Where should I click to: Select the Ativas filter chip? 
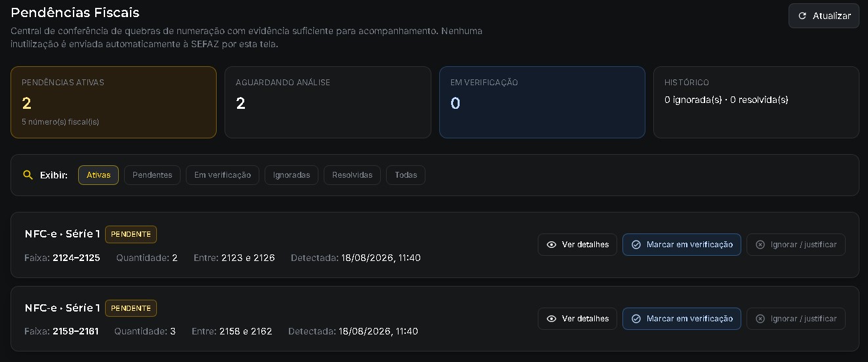click(x=98, y=175)
